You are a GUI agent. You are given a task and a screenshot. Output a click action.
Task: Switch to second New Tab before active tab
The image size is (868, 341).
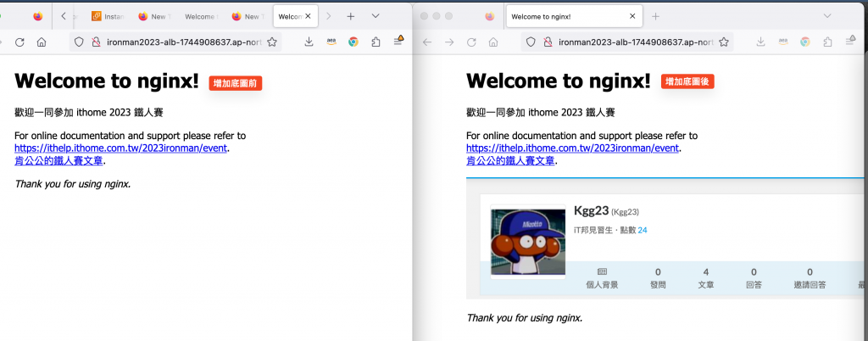pyautogui.click(x=248, y=17)
